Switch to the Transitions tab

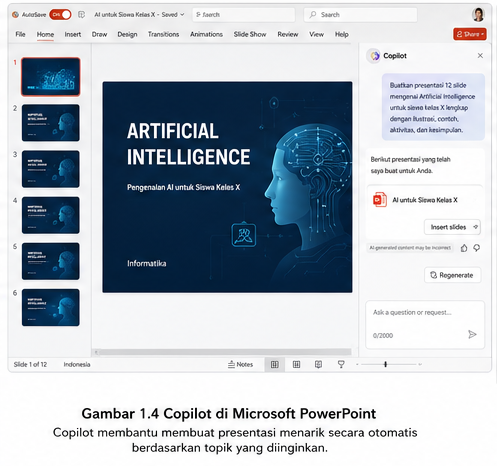(163, 34)
